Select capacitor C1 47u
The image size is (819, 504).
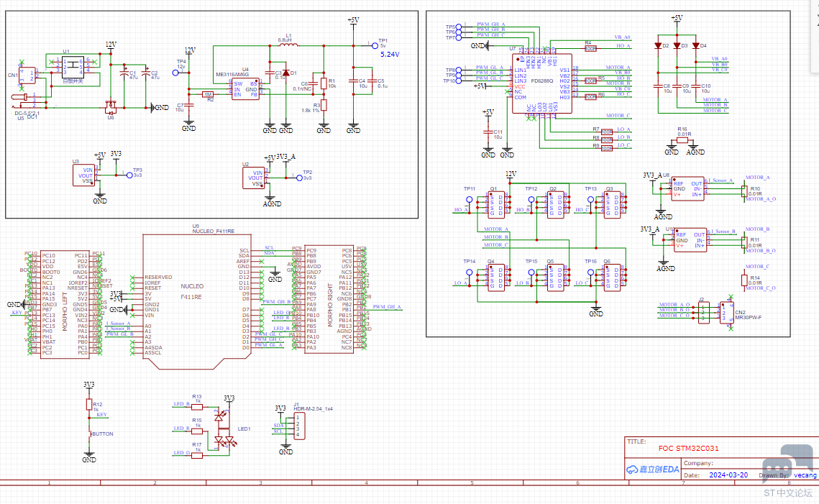[124, 73]
